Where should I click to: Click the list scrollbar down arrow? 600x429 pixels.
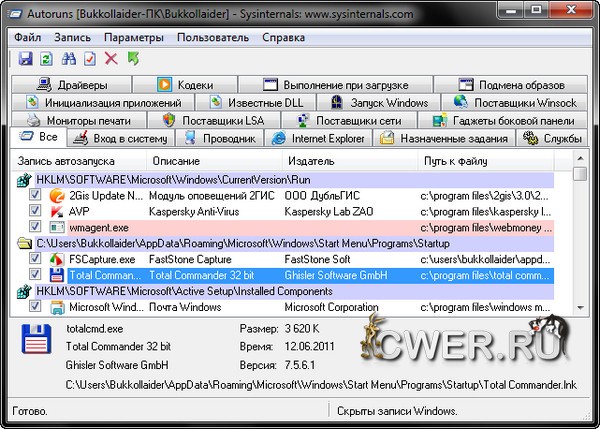[580, 308]
